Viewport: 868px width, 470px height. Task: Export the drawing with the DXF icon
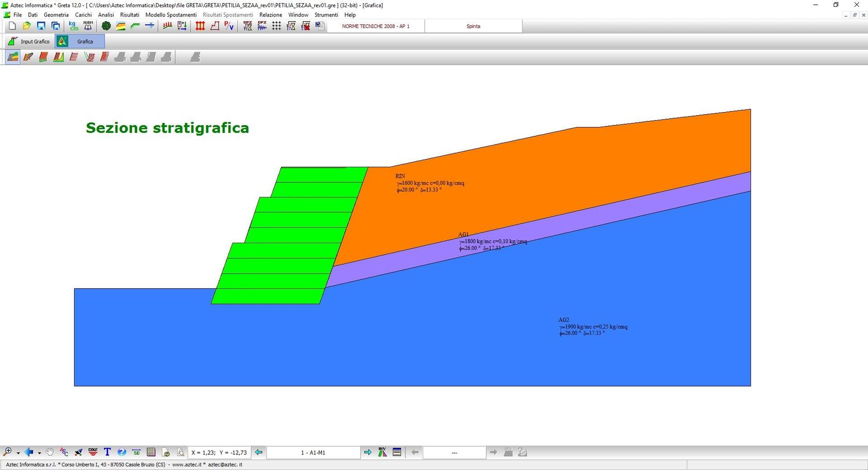(93, 452)
